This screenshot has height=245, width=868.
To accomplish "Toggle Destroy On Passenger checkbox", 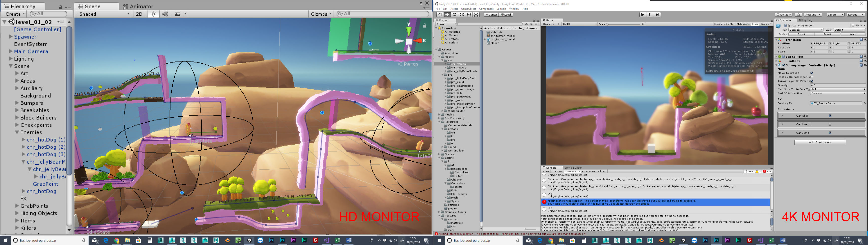I will (812, 77).
